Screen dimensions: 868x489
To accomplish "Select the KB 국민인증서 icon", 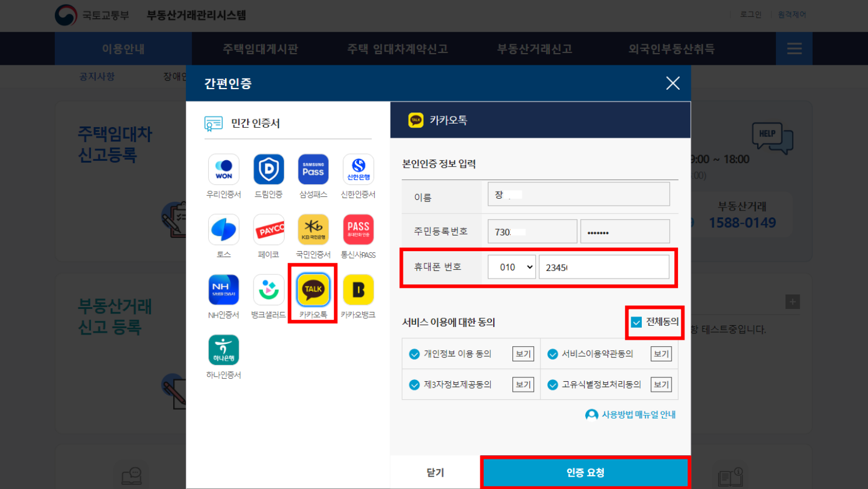I will click(x=313, y=230).
